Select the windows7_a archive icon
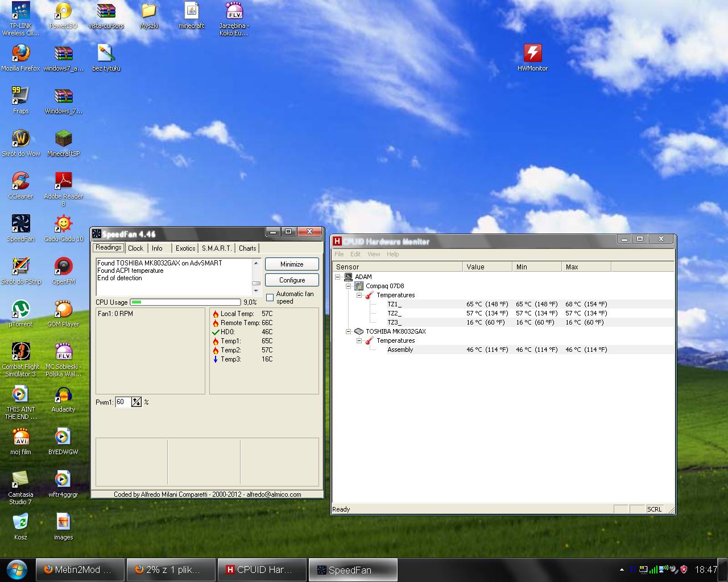Screen dimensions: 728x582 63,58
